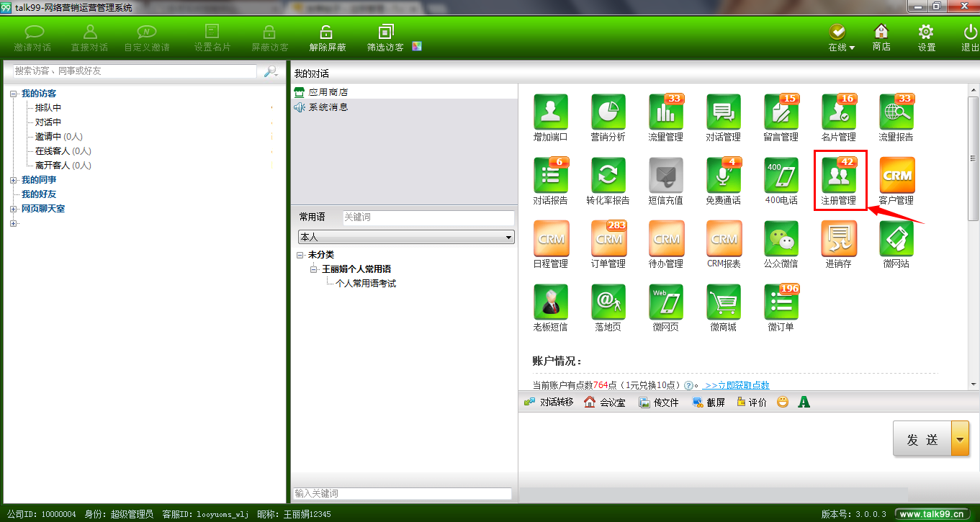The height and width of the screenshot is (522, 980).
Task: Open the 进销存 icon
Action: point(839,239)
